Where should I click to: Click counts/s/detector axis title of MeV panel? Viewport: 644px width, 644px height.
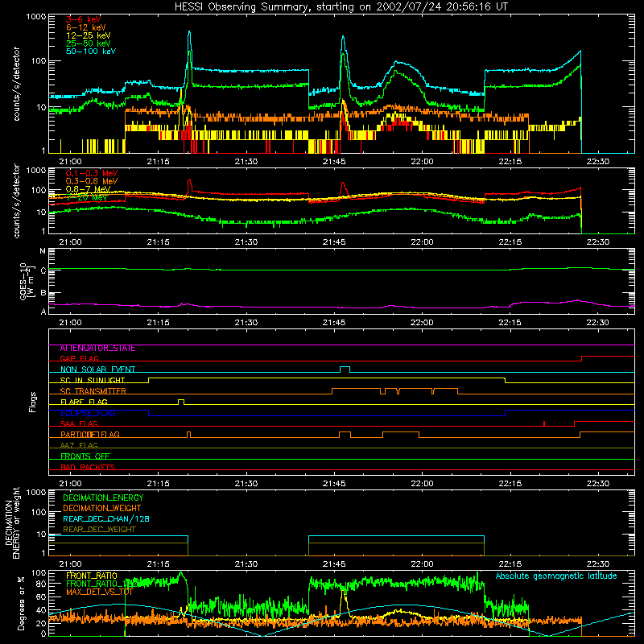pos(16,200)
